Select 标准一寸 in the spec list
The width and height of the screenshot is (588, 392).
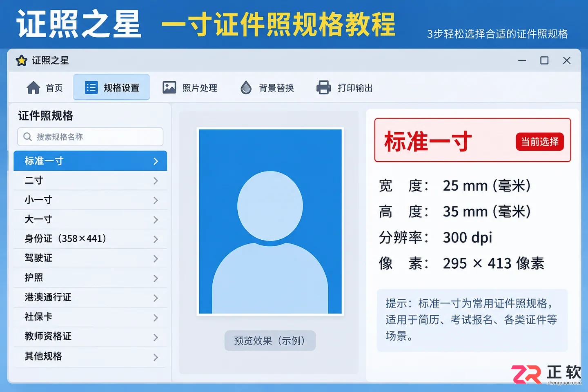[x=90, y=161]
